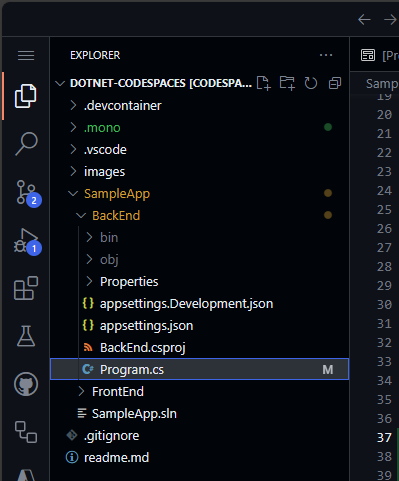Click the New Folder icon
This screenshot has width=399, height=481.
point(287,83)
